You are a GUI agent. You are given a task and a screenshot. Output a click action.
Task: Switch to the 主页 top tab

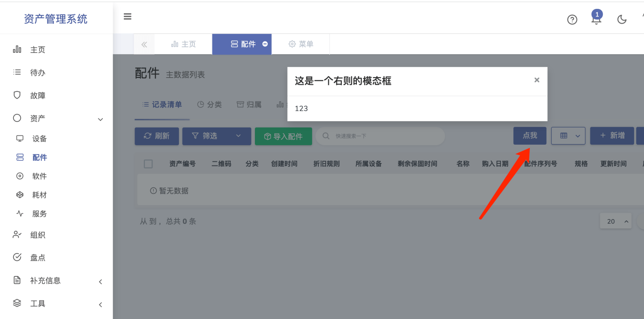coord(183,44)
